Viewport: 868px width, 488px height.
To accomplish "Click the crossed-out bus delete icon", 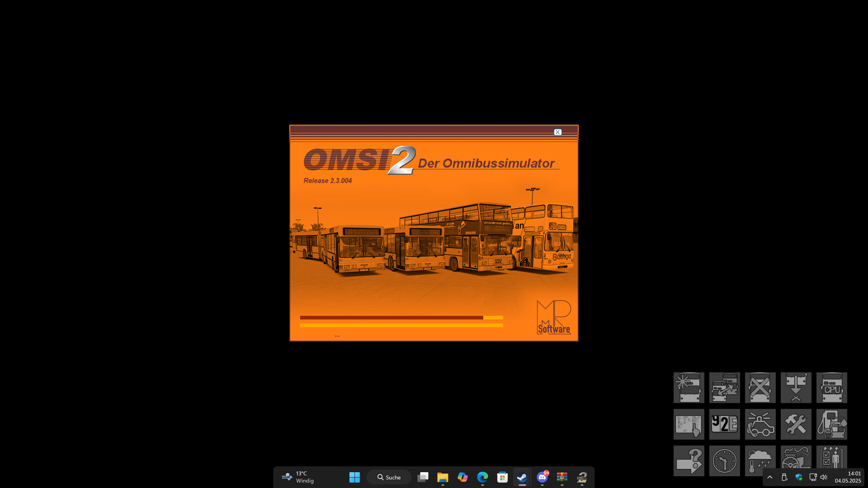I will (x=760, y=388).
